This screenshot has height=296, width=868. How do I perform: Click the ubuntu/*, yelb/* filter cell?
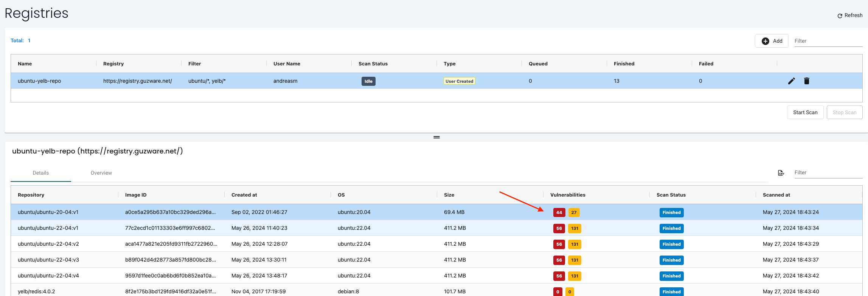tap(207, 81)
